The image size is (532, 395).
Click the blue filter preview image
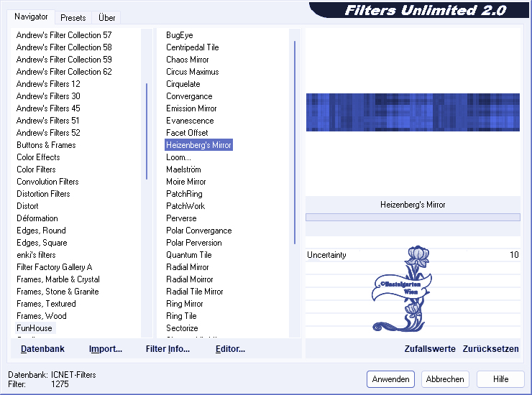pos(413,112)
